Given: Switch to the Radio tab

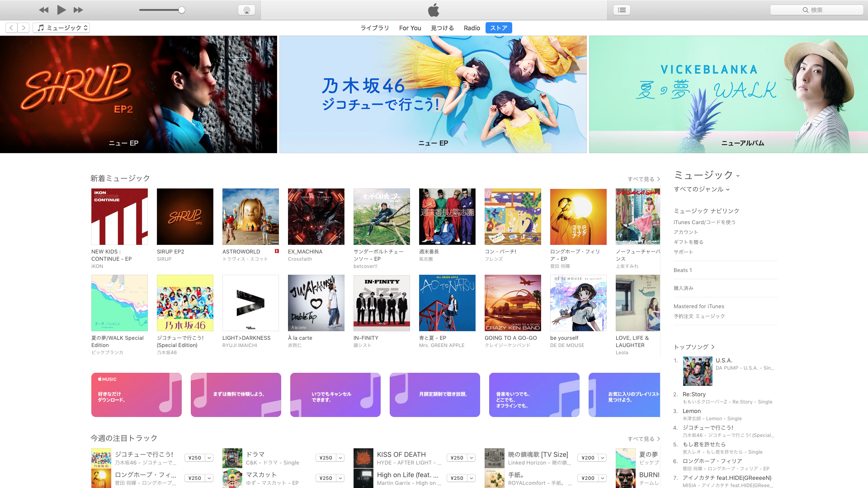Looking at the screenshot, I should pos(472,28).
